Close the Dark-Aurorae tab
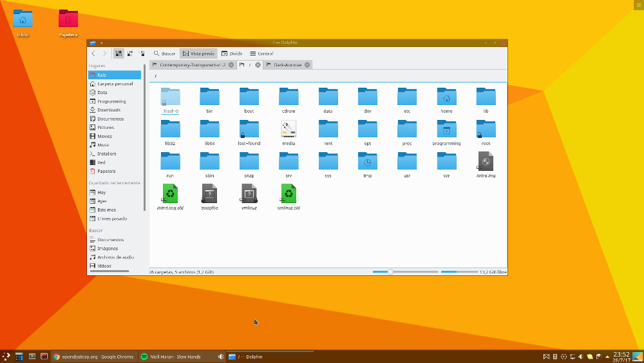644x363 pixels. pos(307,65)
